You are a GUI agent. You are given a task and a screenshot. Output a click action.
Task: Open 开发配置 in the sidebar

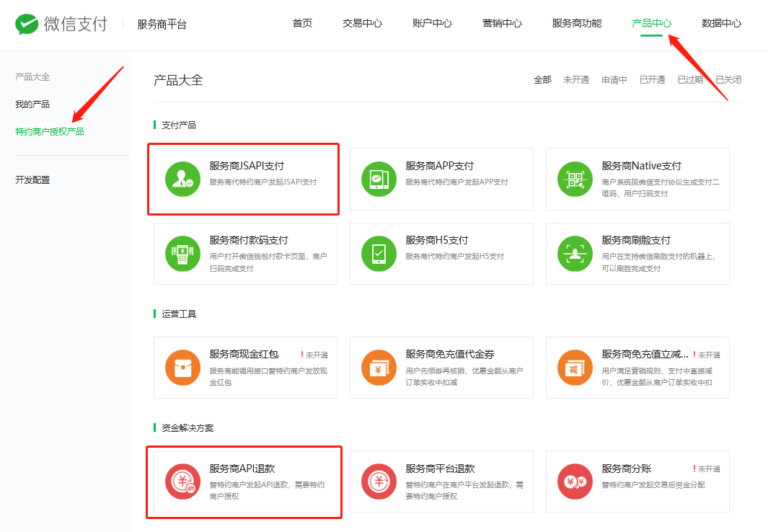point(32,180)
